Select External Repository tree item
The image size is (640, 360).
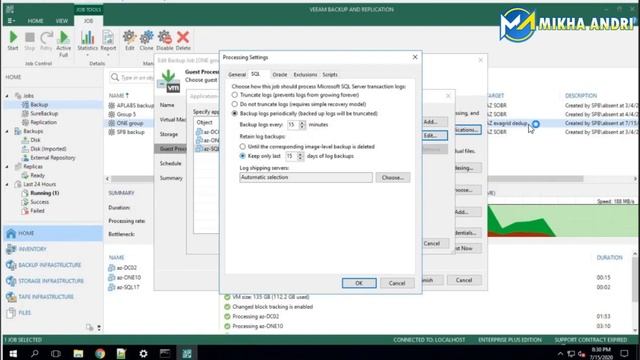tap(53, 158)
